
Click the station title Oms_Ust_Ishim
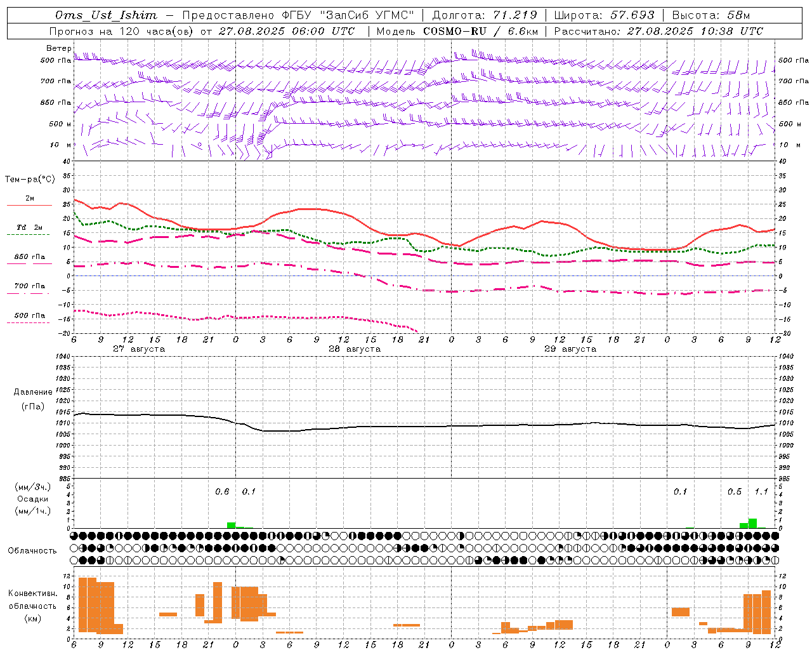pyautogui.click(x=105, y=15)
